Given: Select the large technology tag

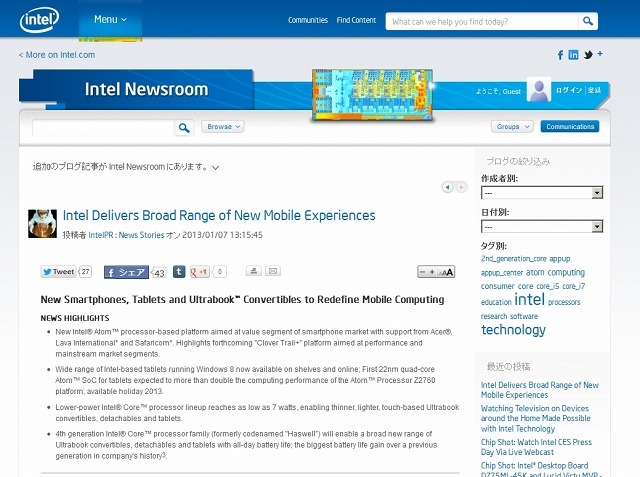Looking at the screenshot, I should 513,329.
